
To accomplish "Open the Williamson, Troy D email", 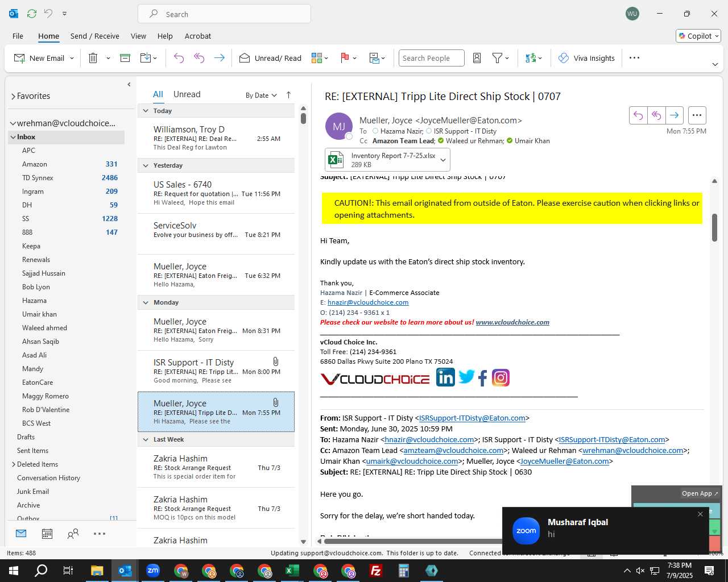I will coord(216,138).
